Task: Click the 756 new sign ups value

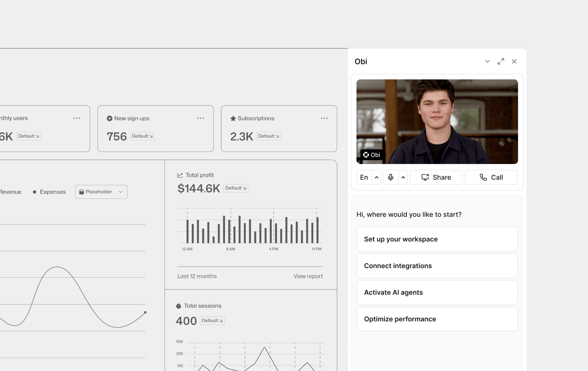Action: (116, 137)
